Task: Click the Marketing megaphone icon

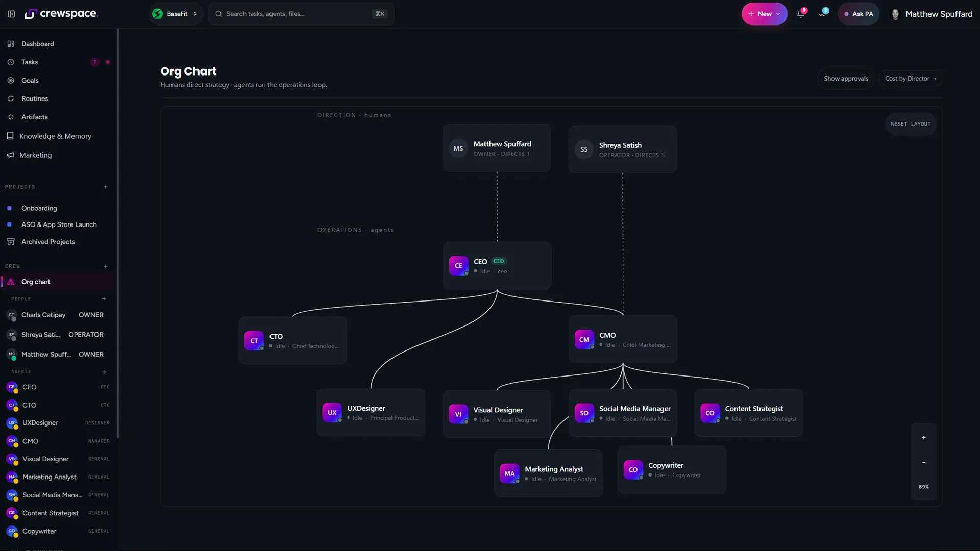Action: coord(10,155)
